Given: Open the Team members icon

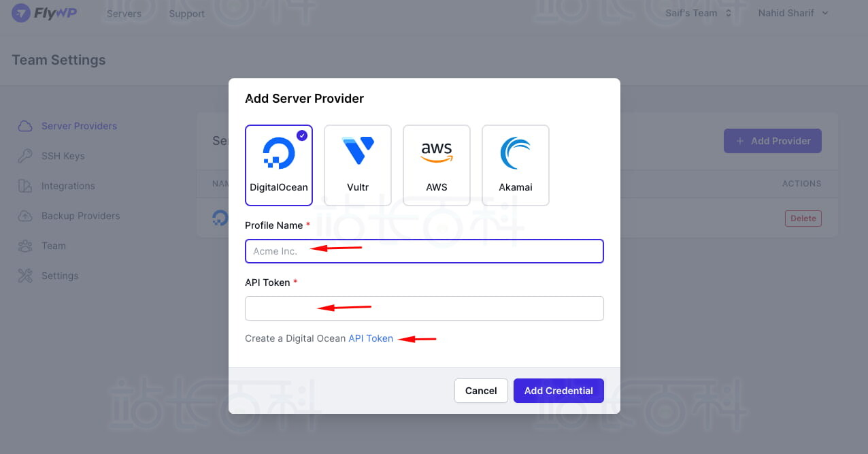Looking at the screenshot, I should tap(25, 246).
